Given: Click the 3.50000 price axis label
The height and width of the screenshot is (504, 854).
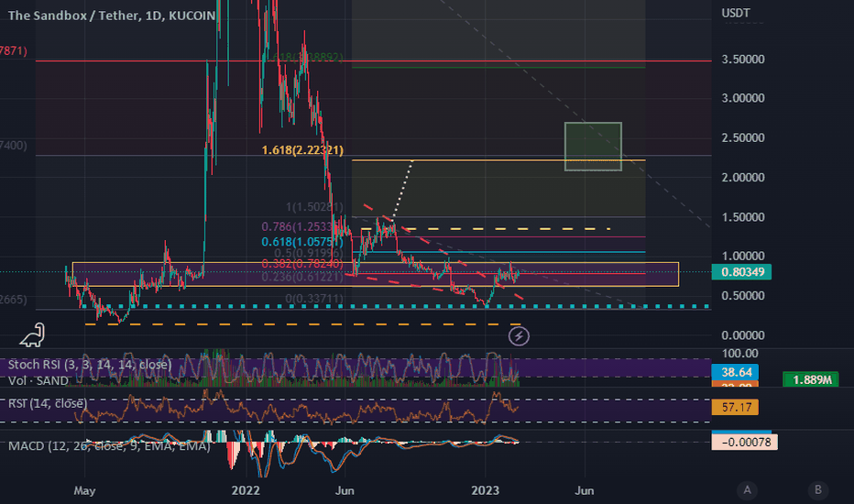Looking at the screenshot, I should pyautogui.click(x=743, y=60).
